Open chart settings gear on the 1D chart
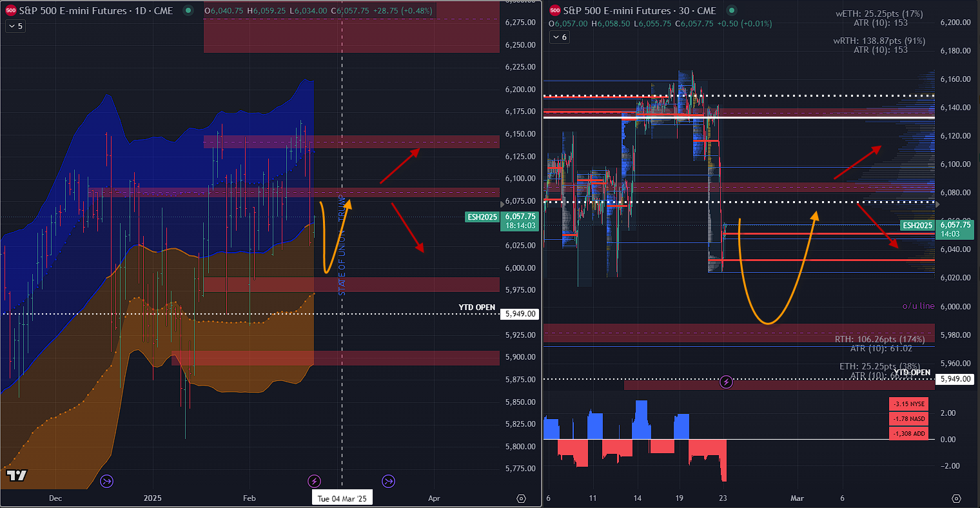The height and width of the screenshot is (508, 980). click(x=521, y=498)
